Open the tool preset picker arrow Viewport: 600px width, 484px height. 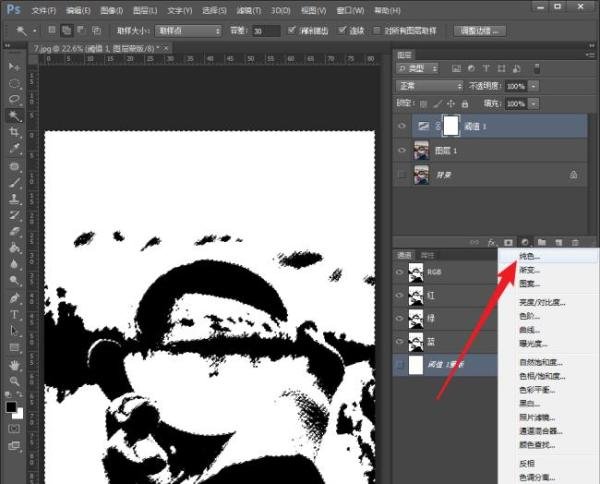pyautogui.click(x=35, y=30)
